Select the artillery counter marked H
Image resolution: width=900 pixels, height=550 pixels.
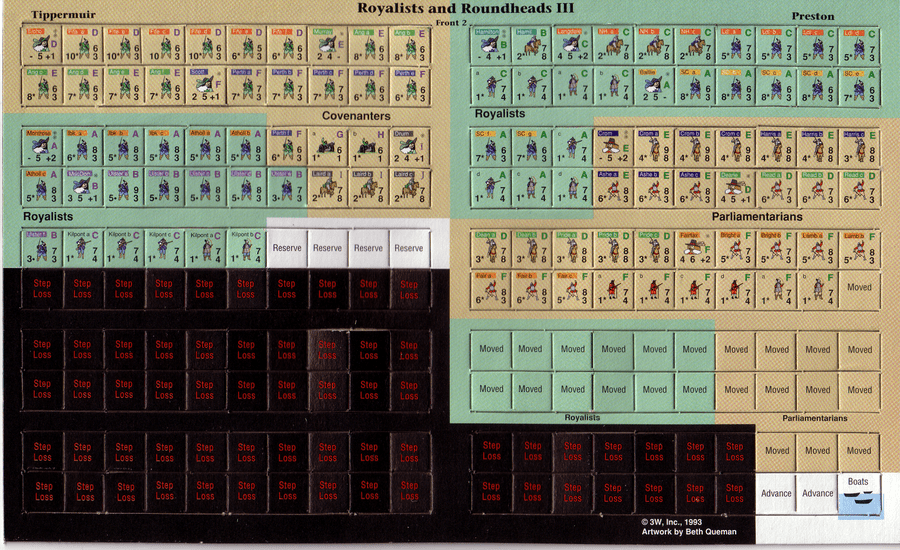[x=368, y=146]
